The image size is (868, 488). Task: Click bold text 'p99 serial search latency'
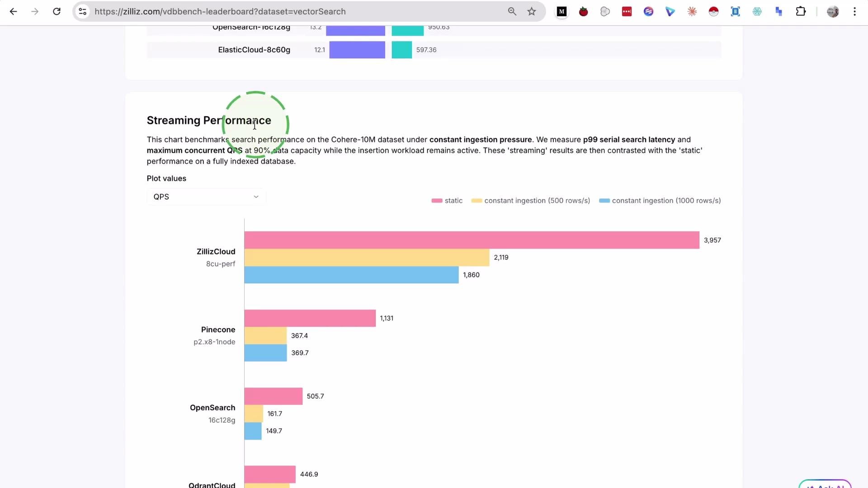tap(629, 140)
